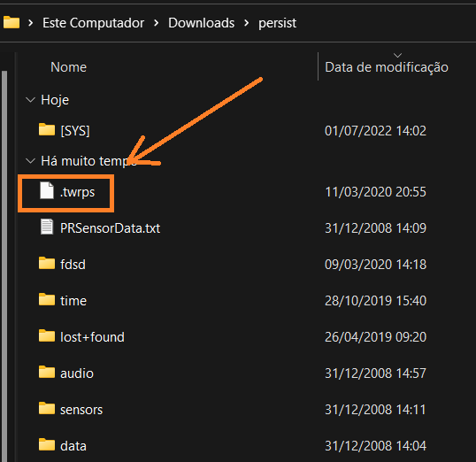Go to Este Computador breadcrumb
Screen dimensions: 476x462
coord(93,23)
